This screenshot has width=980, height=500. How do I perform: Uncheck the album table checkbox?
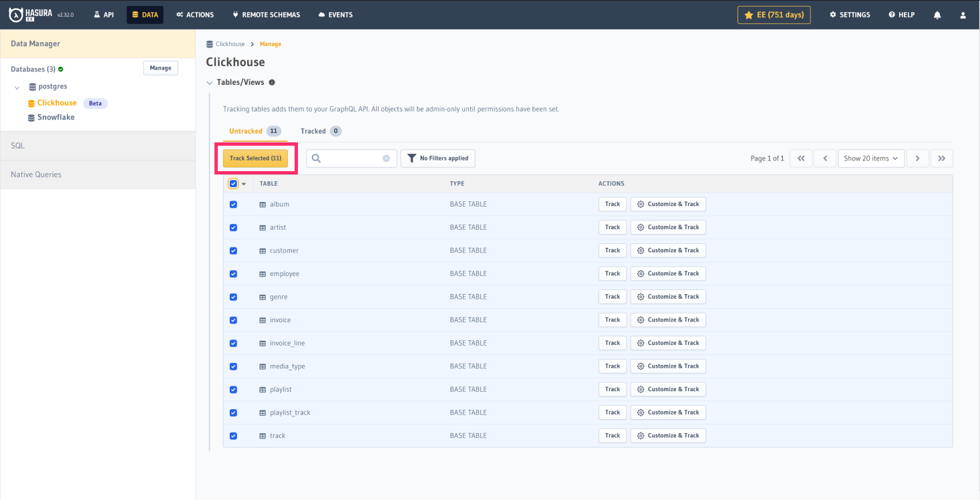click(x=233, y=205)
